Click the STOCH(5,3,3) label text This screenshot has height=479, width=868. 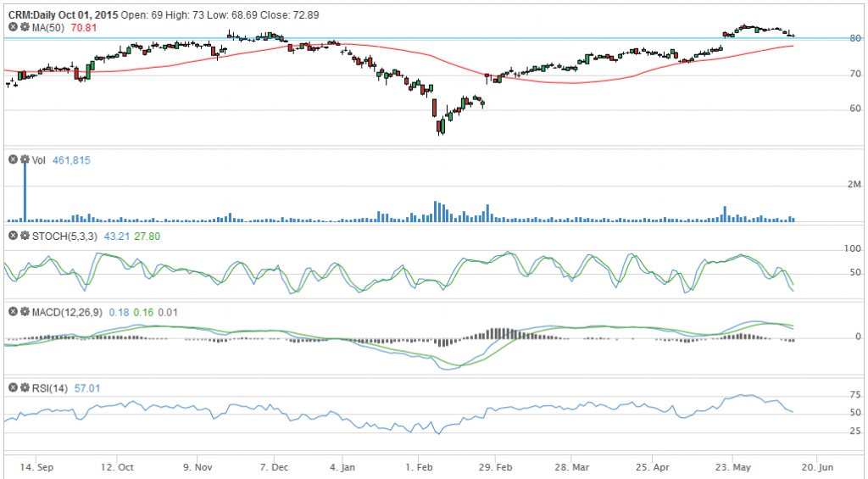point(64,237)
